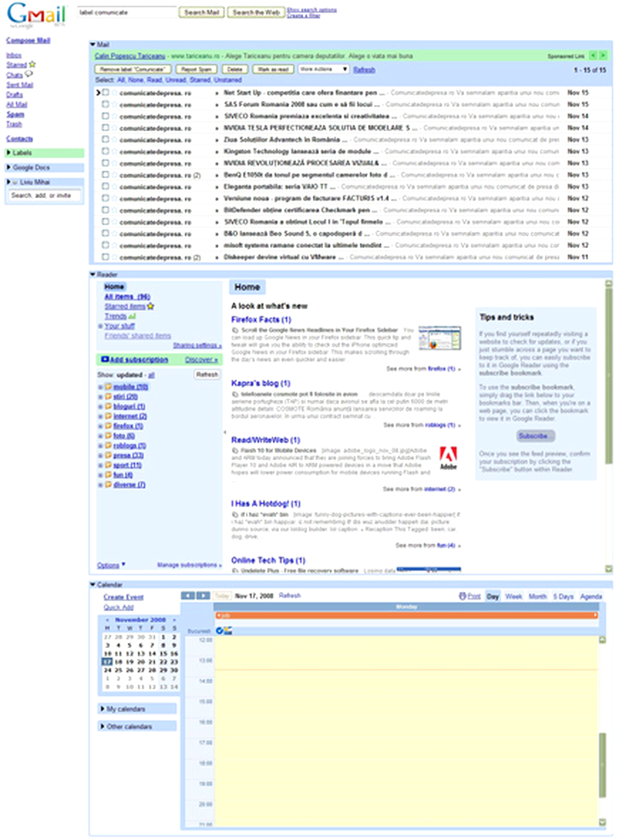Collapse the Calendar section
Image resolution: width=626 pixels, height=840 pixels.
click(x=93, y=584)
